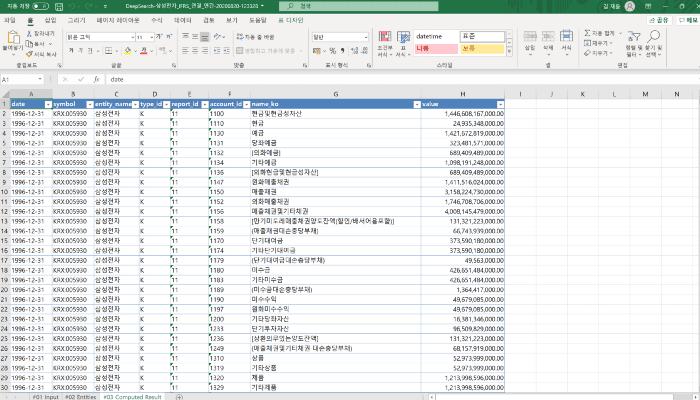The height and width of the screenshot is (400, 700).
Task: Apply comma style icon
Action: (342, 51)
